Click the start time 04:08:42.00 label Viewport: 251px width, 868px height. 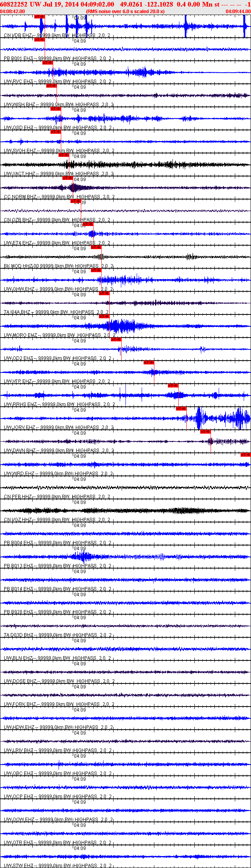(12, 12)
